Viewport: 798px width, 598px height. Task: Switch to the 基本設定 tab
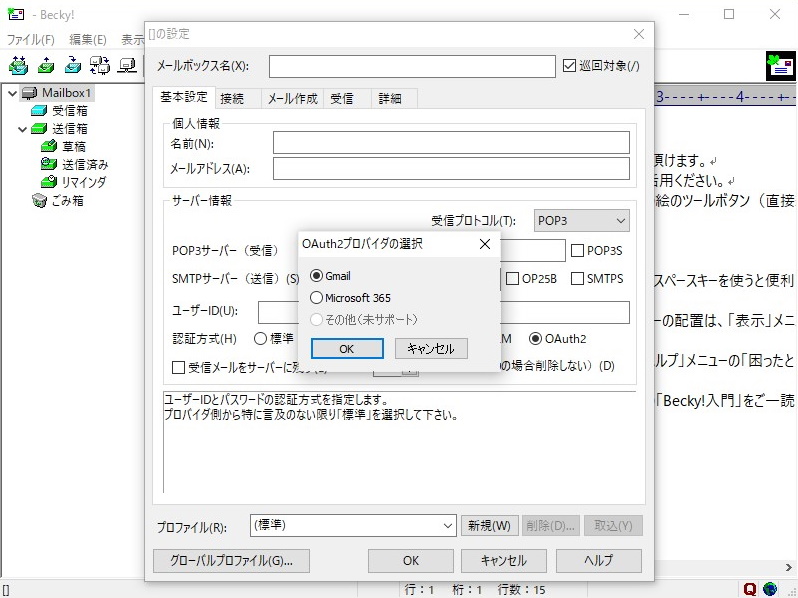click(x=184, y=97)
